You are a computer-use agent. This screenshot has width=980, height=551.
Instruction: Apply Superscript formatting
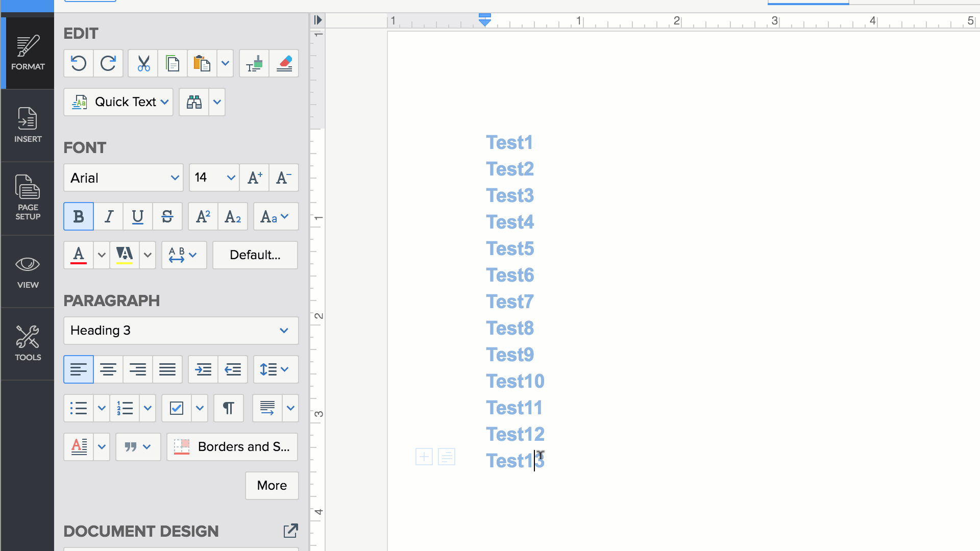click(203, 216)
